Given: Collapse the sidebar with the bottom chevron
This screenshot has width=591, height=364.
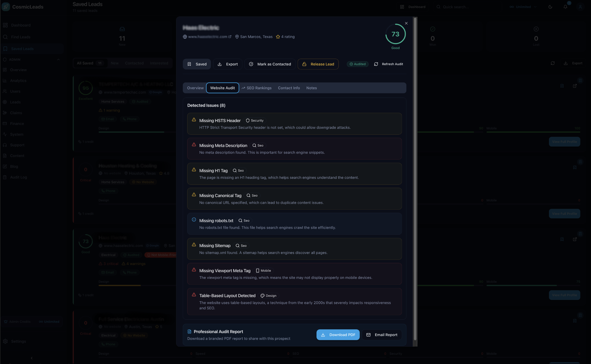Looking at the screenshot, I should (x=31, y=358).
